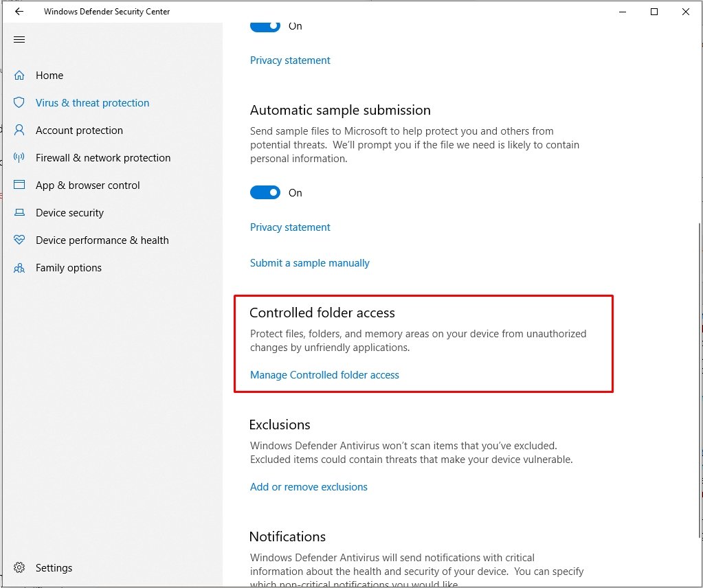This screenshot has height=588, width=703.
Task: Click the Firewall & network protection icon
Action: click(x=19, y=158)
